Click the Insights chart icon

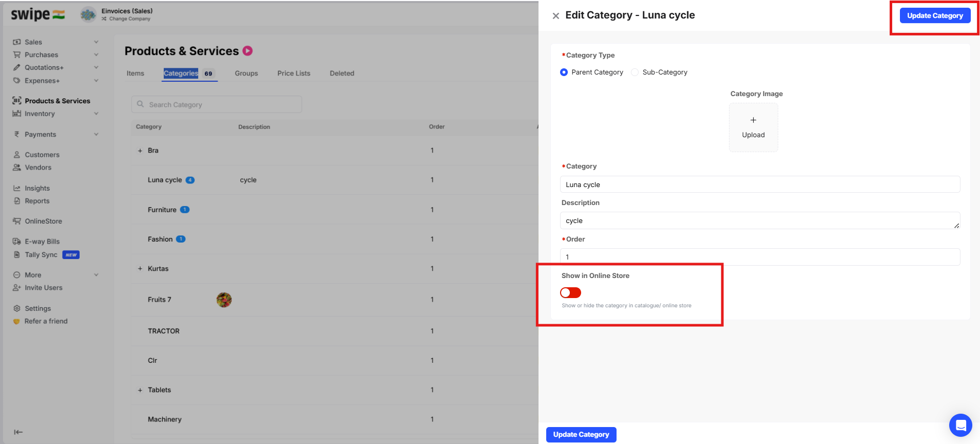pos(17,189)
